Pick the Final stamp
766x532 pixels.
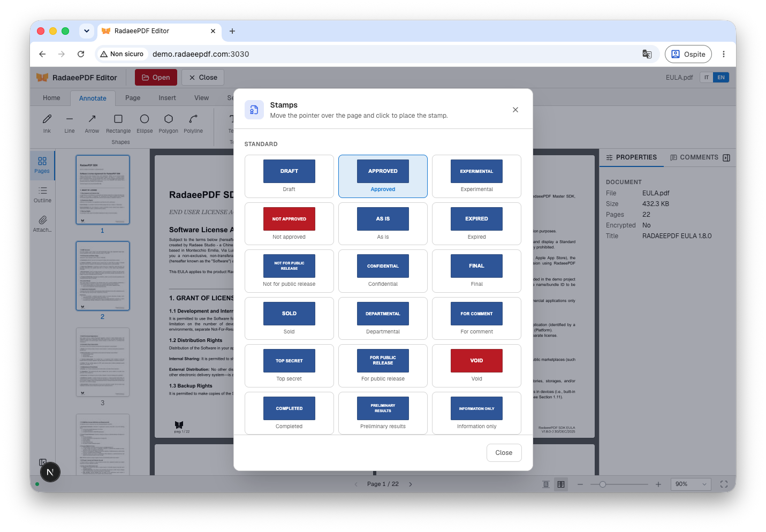(476, 271)
